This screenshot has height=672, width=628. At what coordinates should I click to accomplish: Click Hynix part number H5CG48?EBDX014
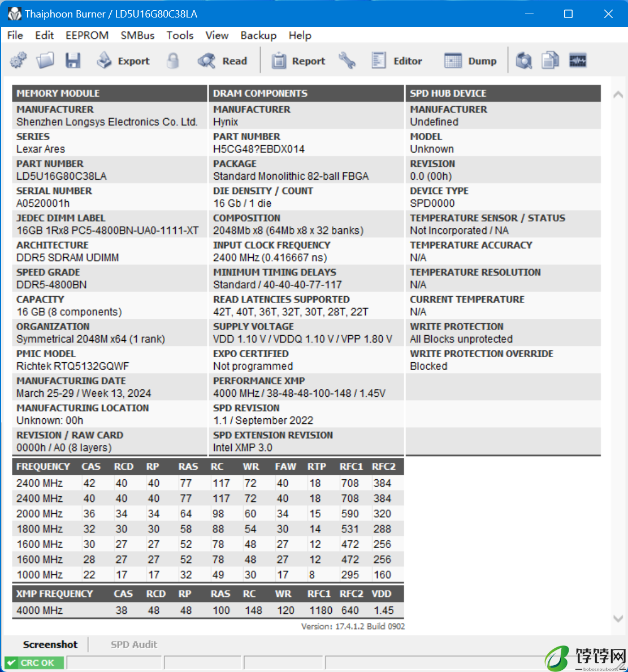pos(259,149)
